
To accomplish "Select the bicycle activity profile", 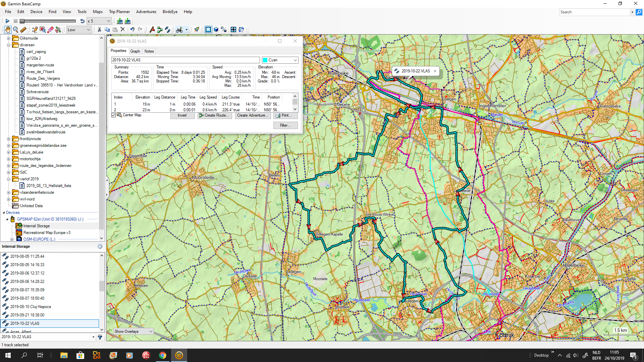I will (x=179, y=29).
